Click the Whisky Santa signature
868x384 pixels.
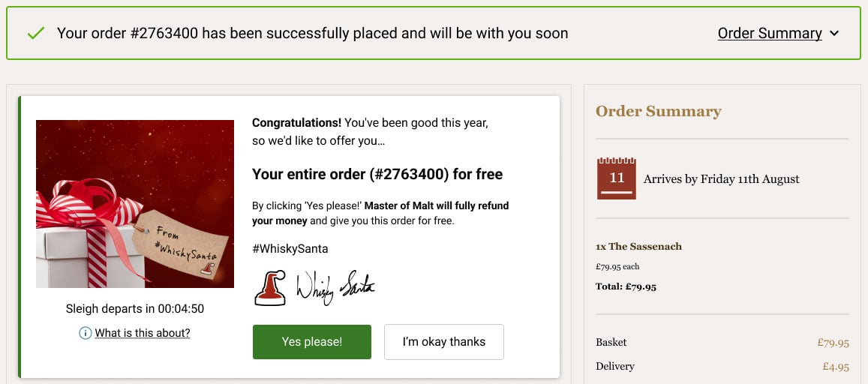point(335,288)
